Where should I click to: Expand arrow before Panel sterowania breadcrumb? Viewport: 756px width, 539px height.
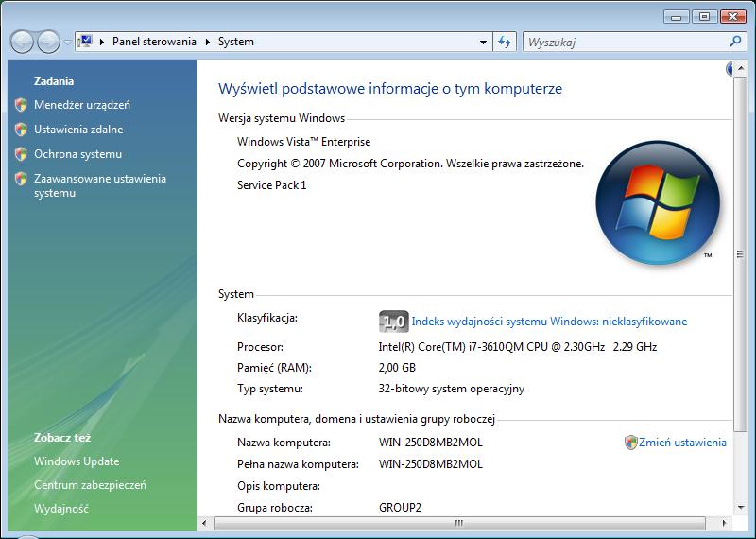(102, 42)
